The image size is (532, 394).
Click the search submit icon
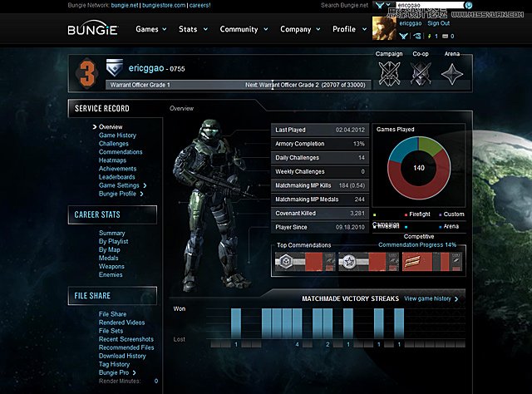pos(469,5)
